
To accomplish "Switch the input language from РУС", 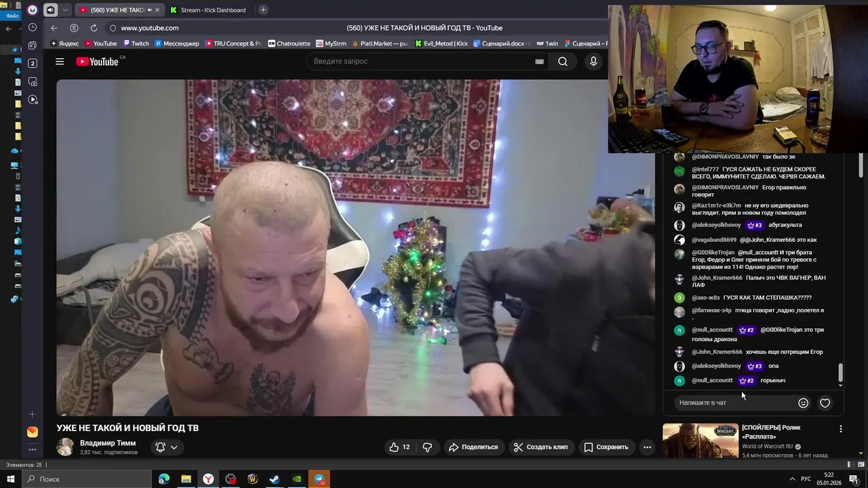I will tap(806, 479).
